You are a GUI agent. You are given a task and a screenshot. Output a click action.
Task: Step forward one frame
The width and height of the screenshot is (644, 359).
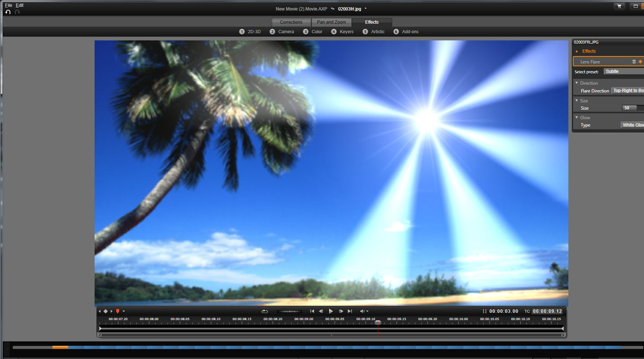pos(341,311)
